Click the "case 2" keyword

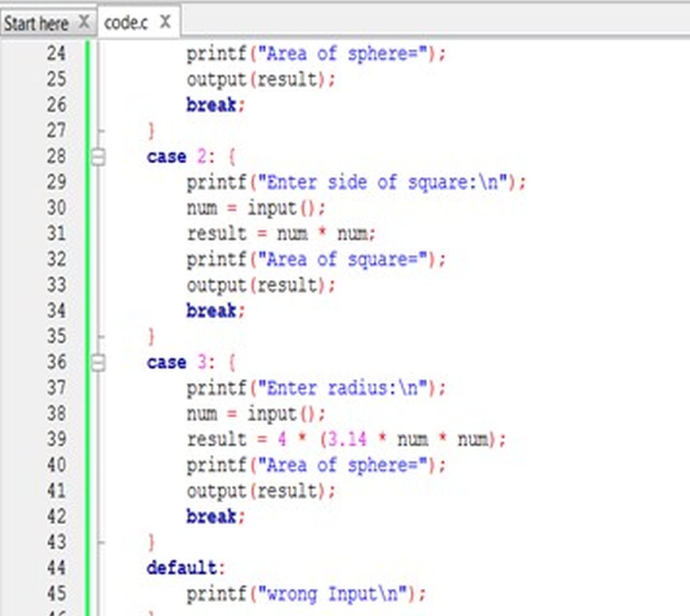166,157
